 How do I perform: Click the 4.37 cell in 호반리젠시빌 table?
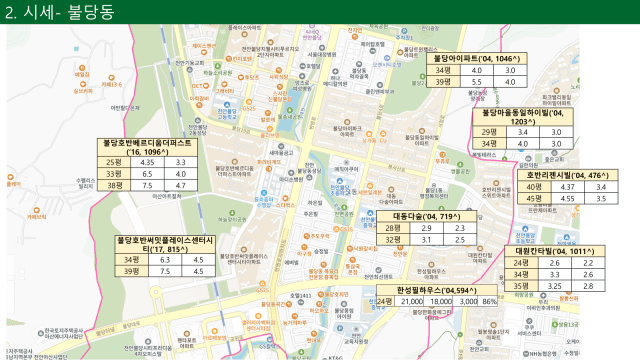tap(568, 187)
